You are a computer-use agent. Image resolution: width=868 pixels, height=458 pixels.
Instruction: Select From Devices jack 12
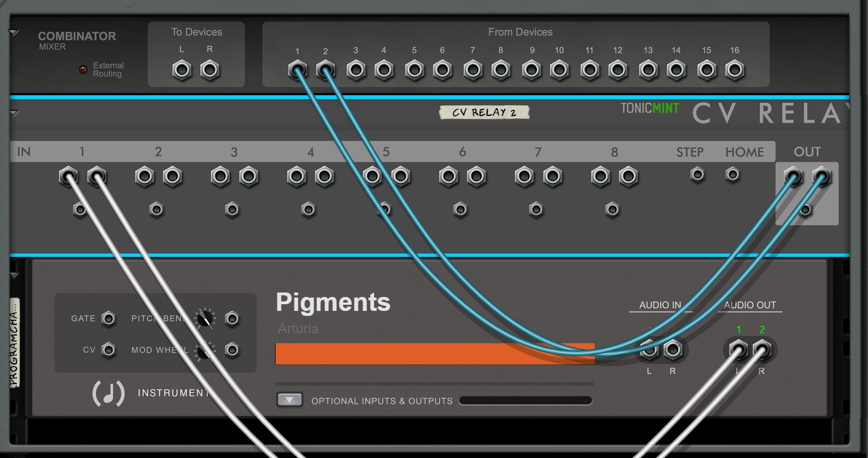point(617,70)
